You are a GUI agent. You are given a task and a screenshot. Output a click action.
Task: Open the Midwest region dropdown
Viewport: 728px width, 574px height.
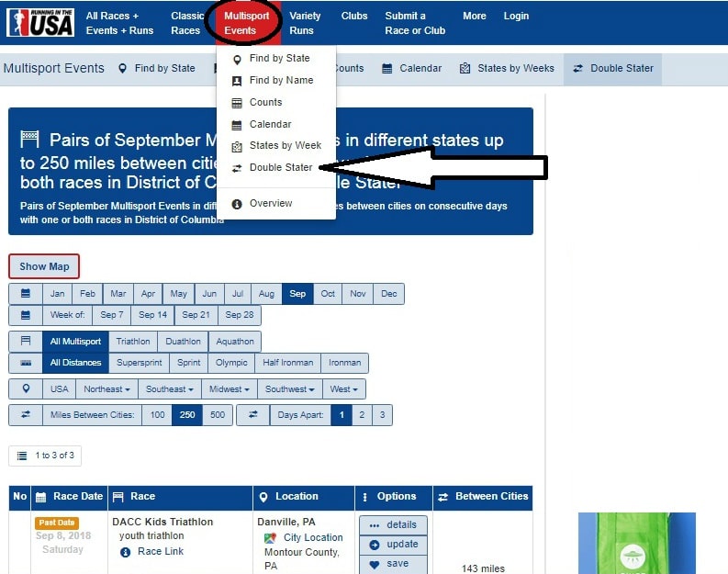229,389
